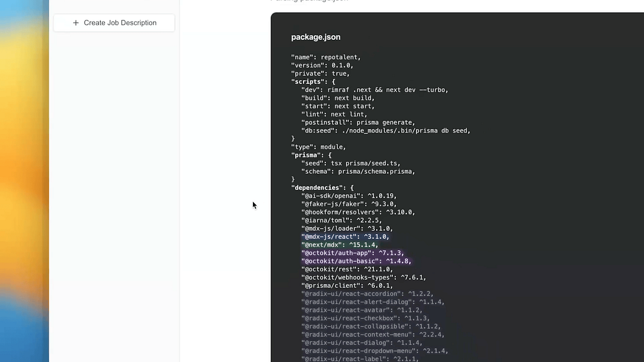
Task: Click the Create Job Description button
Action: [x=113, y=23]
